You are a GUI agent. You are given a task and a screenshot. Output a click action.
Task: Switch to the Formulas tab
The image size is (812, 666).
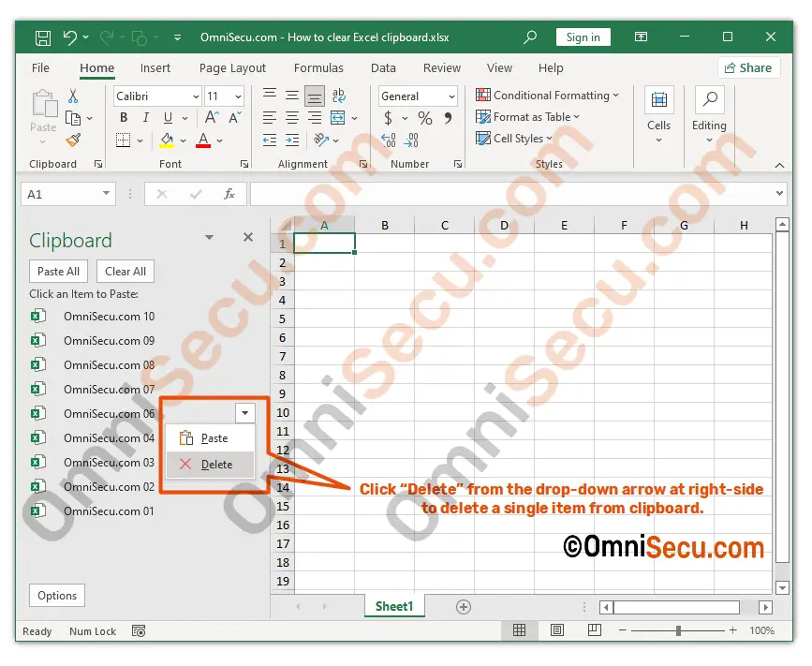(x=318, y=68)
